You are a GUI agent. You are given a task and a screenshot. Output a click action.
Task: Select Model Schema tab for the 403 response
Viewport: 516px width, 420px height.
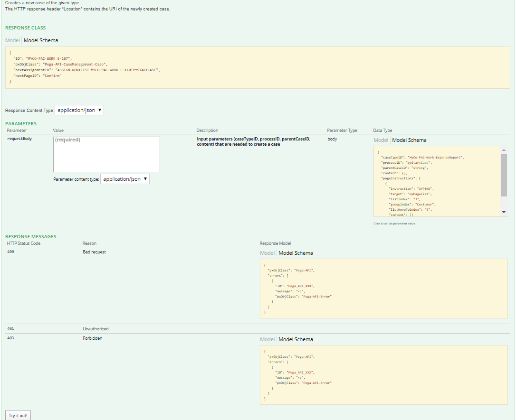[x=296, y=339]
